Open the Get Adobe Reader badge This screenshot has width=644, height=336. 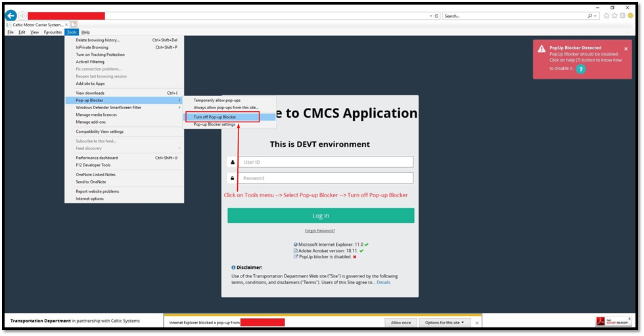tap(614, 322)
